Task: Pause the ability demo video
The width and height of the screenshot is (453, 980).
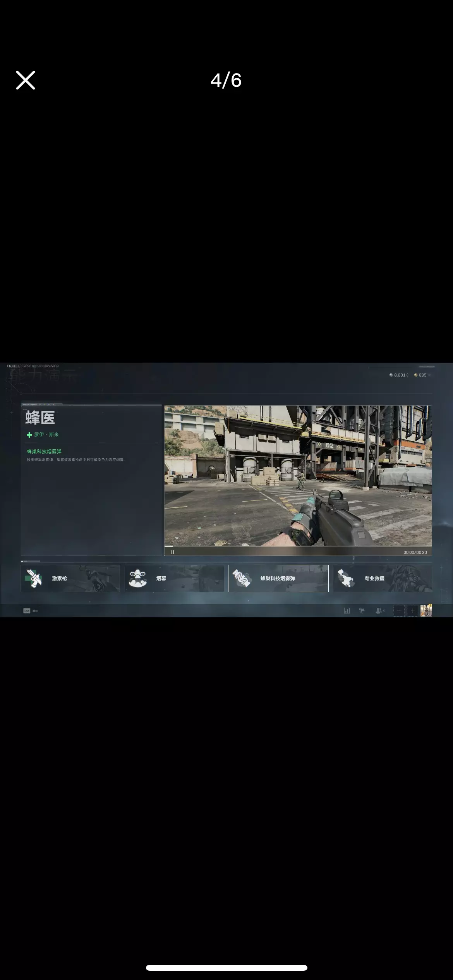Action: pyautogui.click(x=173, y=552)
